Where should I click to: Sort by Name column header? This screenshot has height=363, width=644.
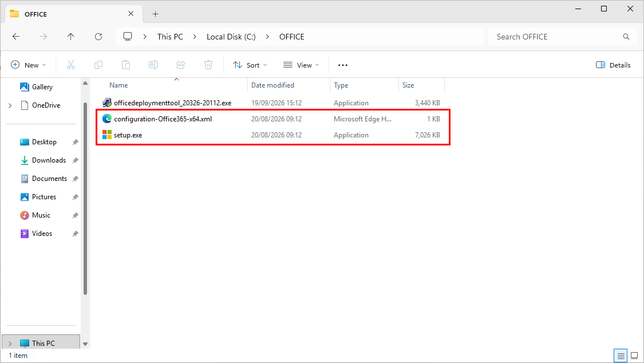[118, 85]
